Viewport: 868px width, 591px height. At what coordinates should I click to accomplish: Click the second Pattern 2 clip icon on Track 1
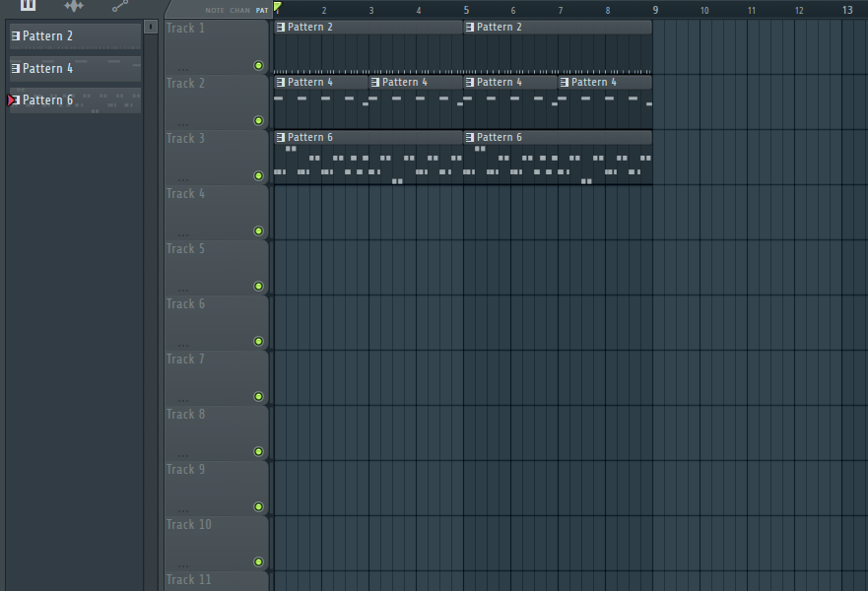[470, 28]
